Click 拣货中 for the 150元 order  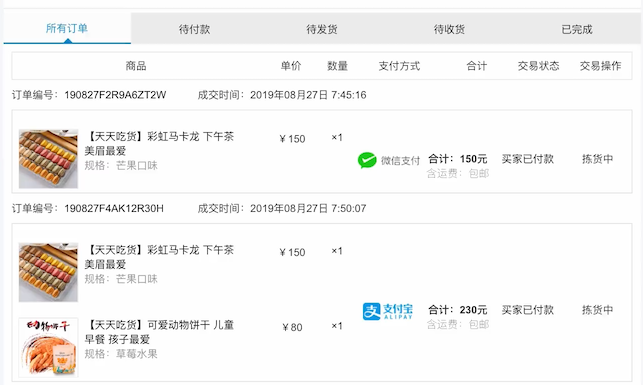pyautogui.click(x=597, y=159)
